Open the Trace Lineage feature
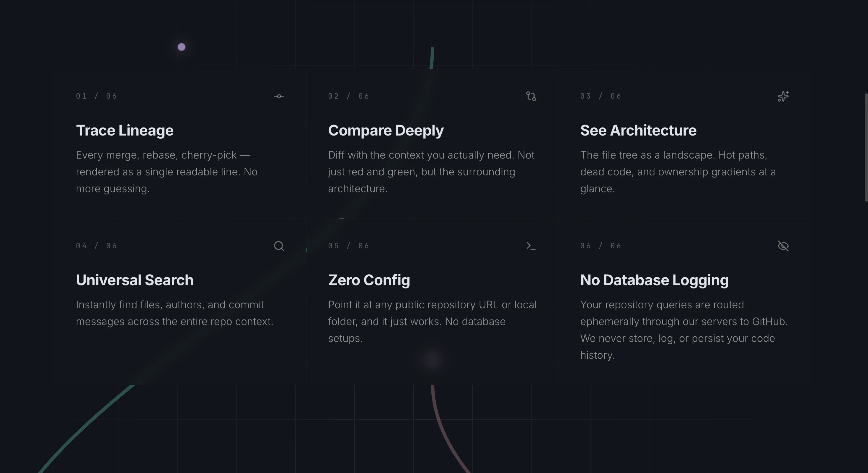The image size is (868, 473). pyautogui.click(x=125, y=130)
